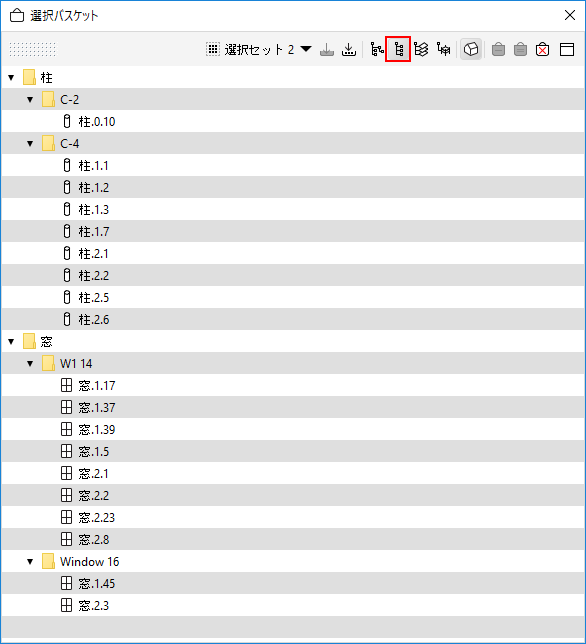Select the 窓.1.5 row
This screenshot has width=586, height=644.
pos(293,451)
